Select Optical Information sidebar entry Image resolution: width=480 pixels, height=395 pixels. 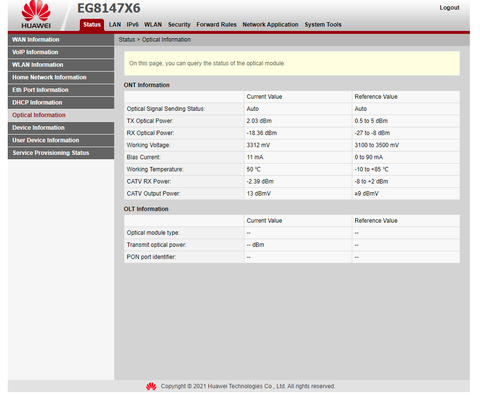click(x=61, y=115)
